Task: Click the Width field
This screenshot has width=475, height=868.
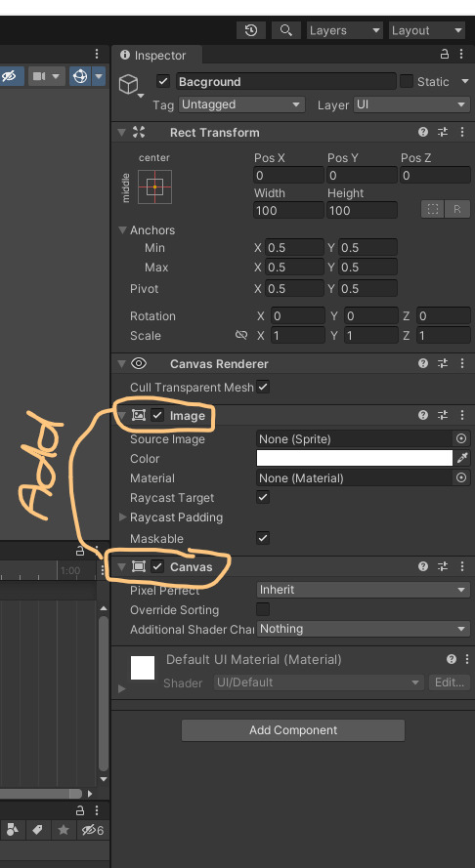Action: click(288, 210)
